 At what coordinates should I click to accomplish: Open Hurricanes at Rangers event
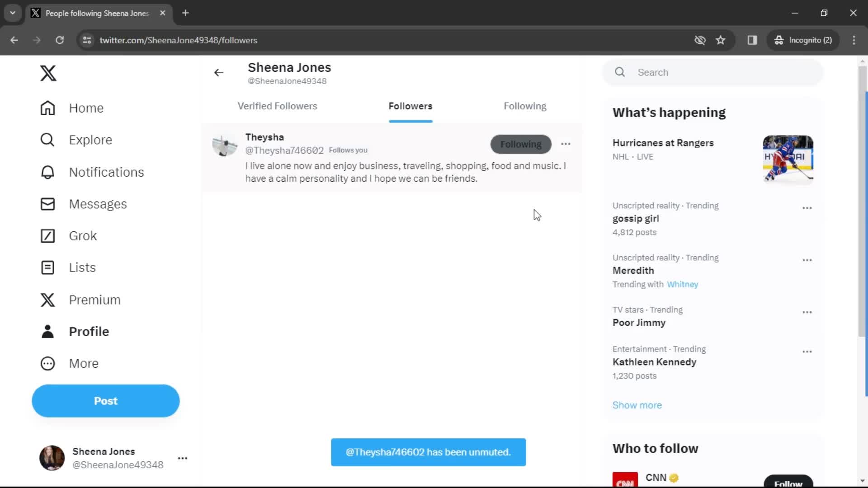coord(663,143)
